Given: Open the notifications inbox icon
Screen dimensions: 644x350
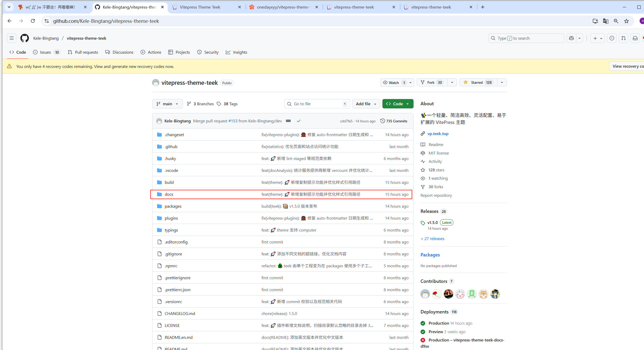Looking at the screenshot, I should (x=635, y=38).
